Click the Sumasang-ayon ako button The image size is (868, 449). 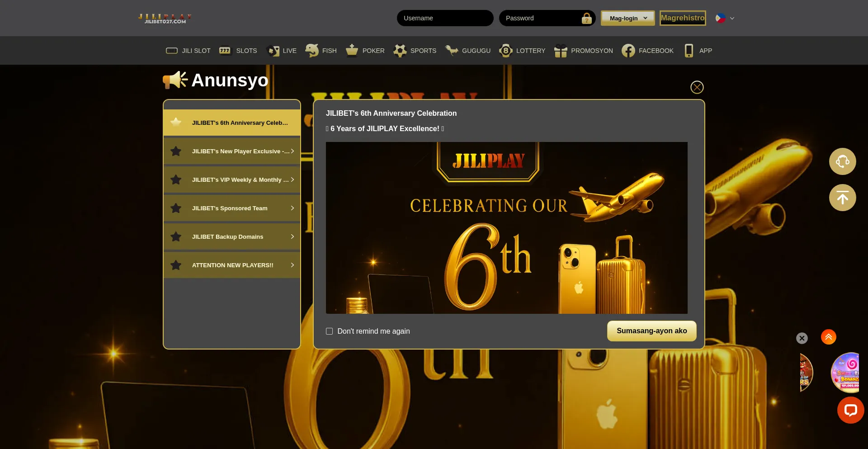tap(651, 331)
